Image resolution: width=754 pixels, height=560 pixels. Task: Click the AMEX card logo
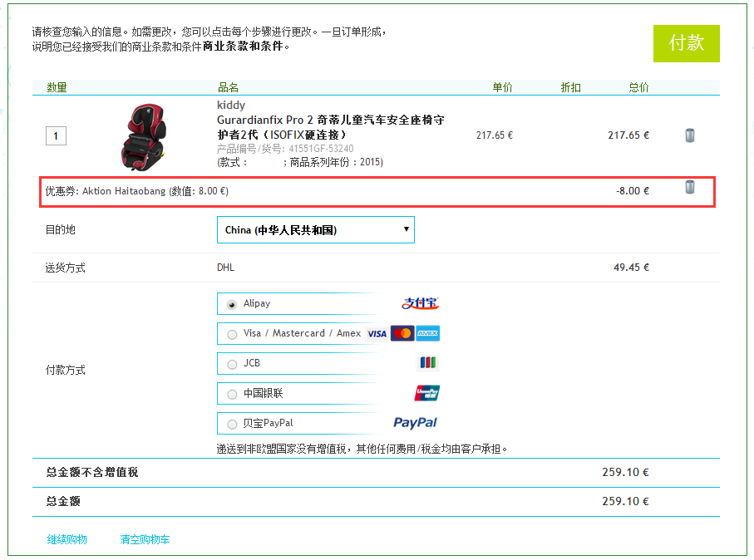(428, 334)
